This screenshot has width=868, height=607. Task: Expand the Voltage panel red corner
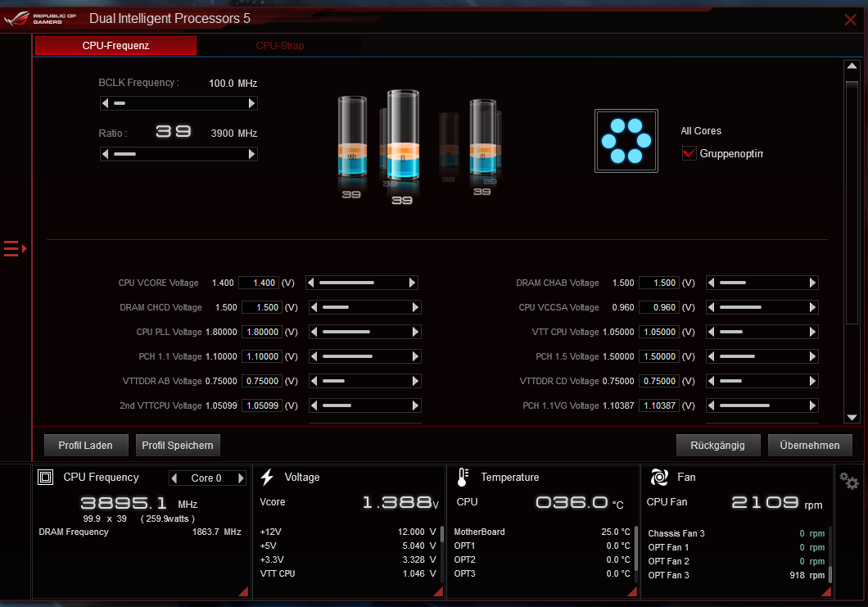(x=438, y=591)
